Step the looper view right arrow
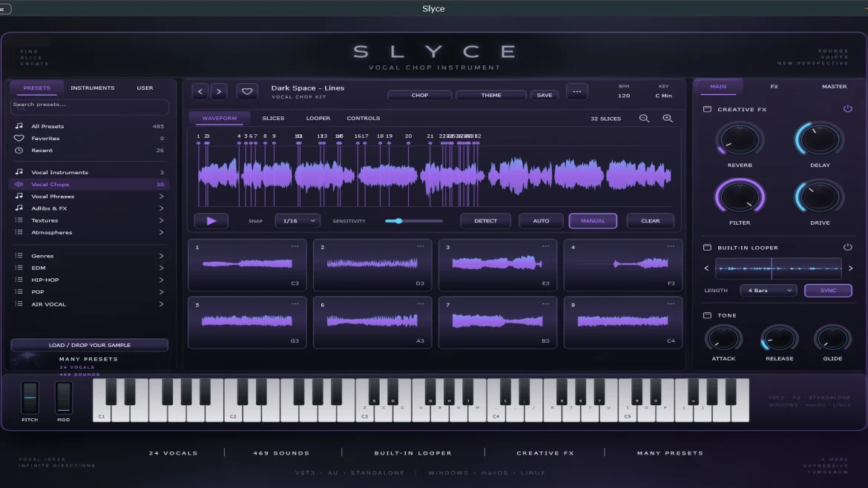 point(850,268)
